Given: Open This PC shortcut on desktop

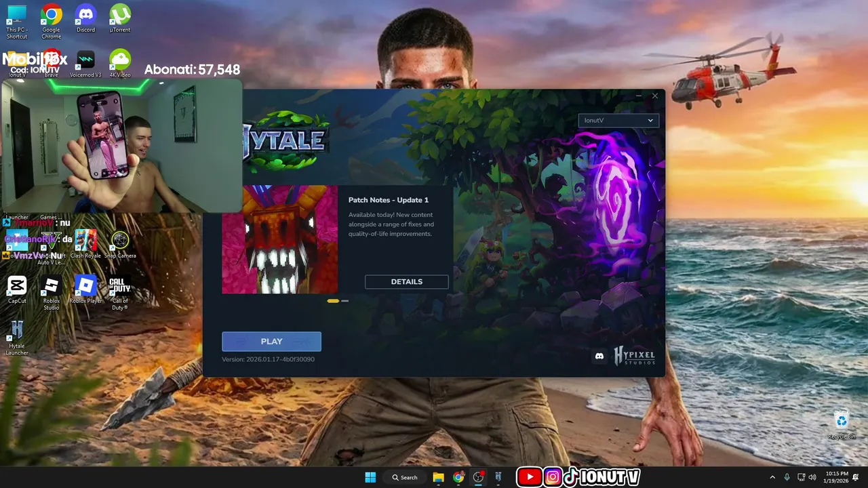Looking at the screenshot, I should pyautogui.click(x=17, y=22).
